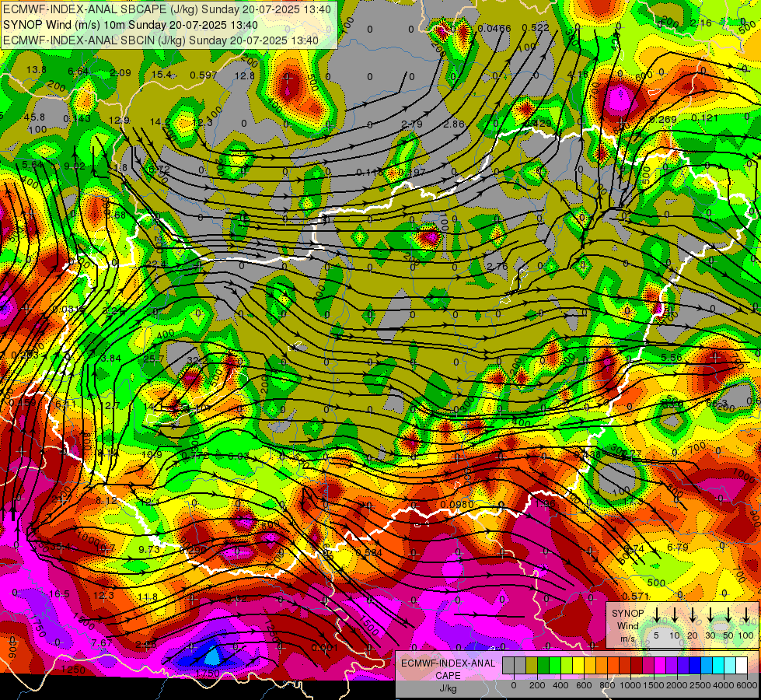The image size is (761, 700).
Task: Click the station value '45.8'
Action: tap(34, 117)
